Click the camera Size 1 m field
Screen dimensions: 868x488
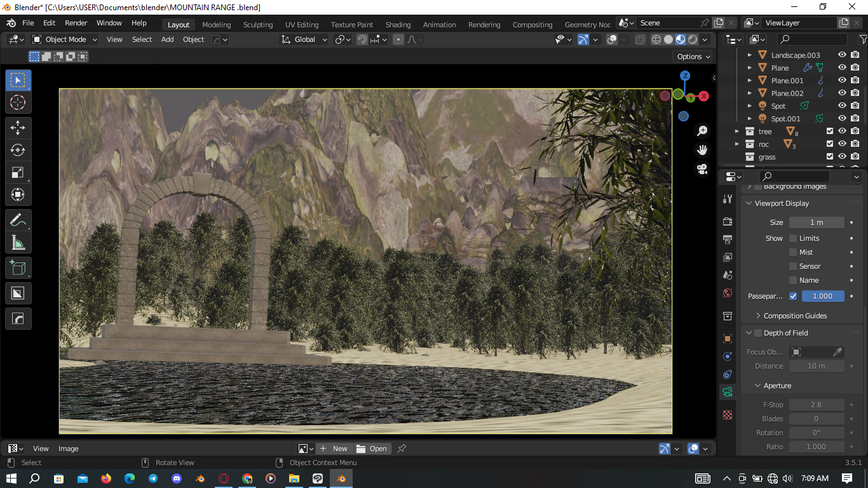pos(817,222)
